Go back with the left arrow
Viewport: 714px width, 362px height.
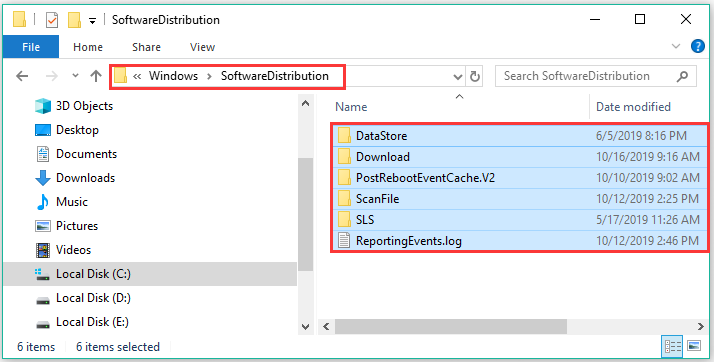pyautogui.click(x=22, y=76)
